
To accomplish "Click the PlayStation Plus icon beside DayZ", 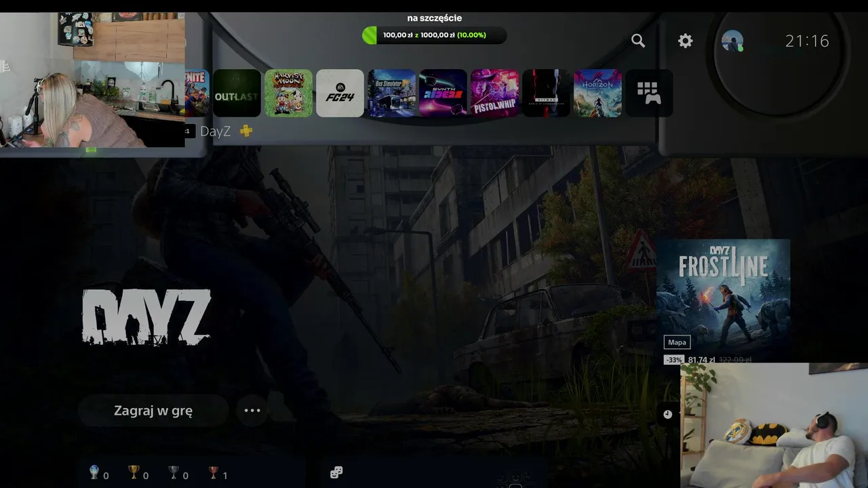I will (x=246, y=131).
